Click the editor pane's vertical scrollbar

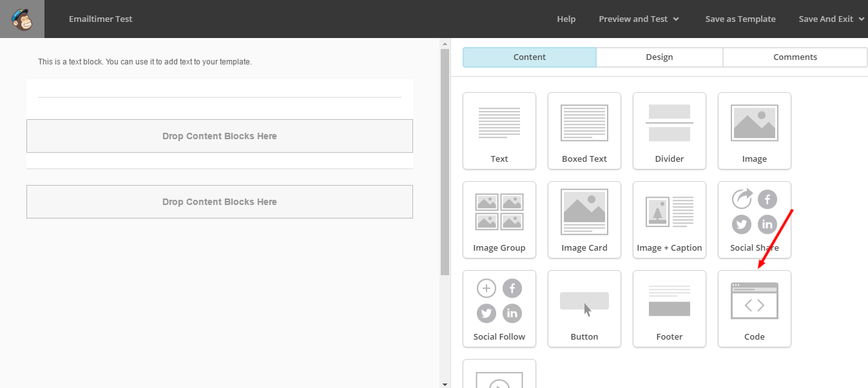pos(445,161)
